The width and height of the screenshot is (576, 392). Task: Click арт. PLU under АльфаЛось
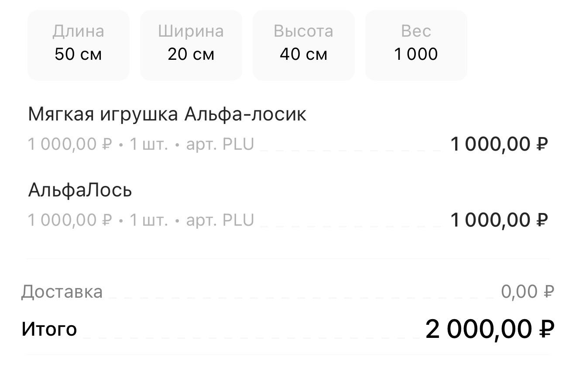click(x=220, y=220)
